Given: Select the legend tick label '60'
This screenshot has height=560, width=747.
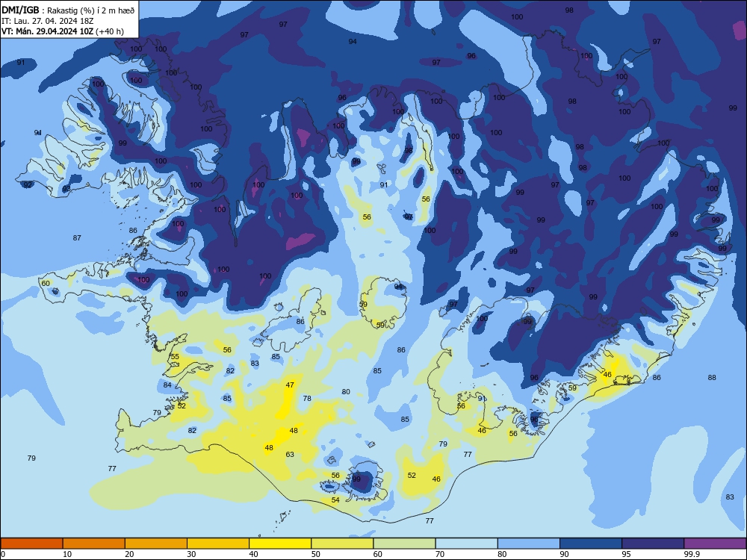Looking at the screenshot, I should coord(378,554).
